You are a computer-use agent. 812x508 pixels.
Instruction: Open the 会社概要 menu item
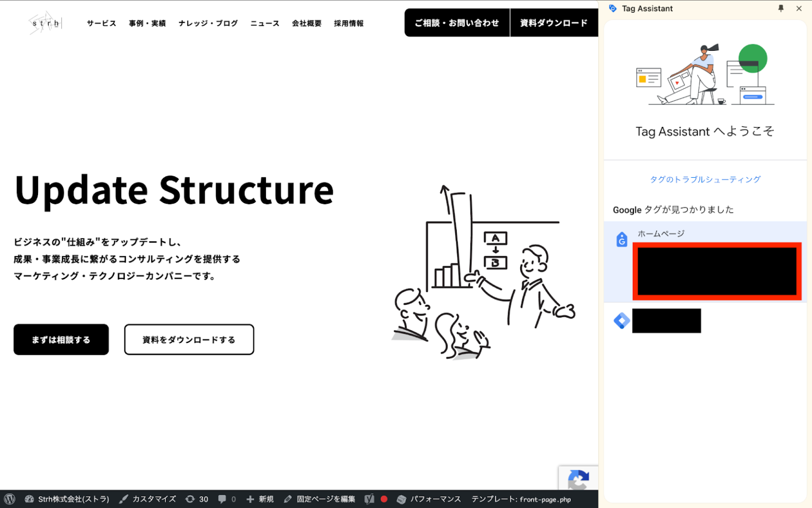coord(307,23)
